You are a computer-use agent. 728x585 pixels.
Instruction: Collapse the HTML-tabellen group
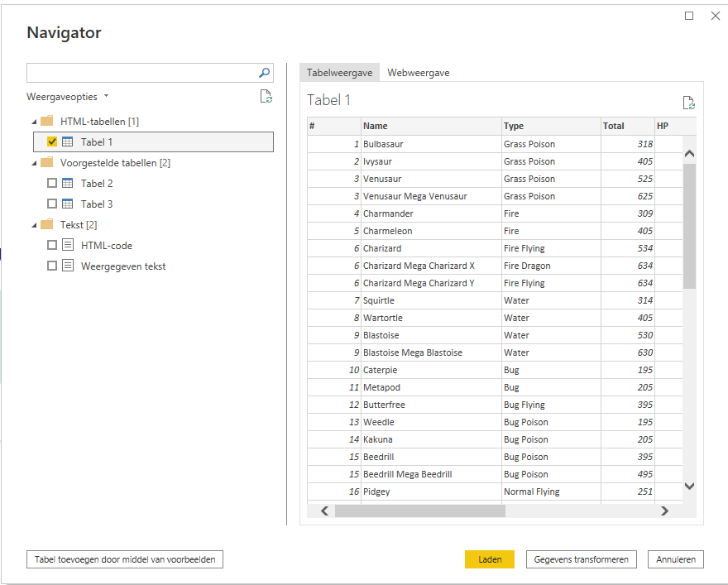[34, 122]
